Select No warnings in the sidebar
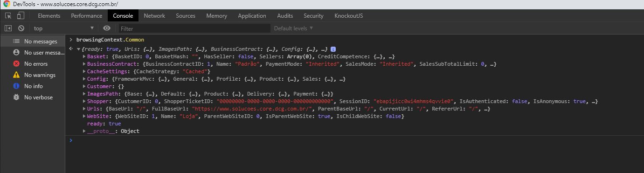The height and width of the screenshot is (173, 644). pyautogui.click(x=32, y=75)
